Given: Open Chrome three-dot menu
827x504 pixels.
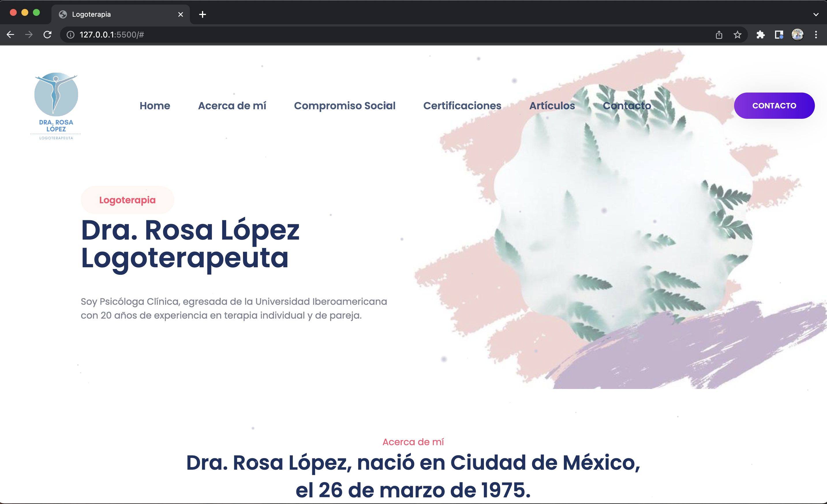Looking at the screenshot, I should click(815, 35).
